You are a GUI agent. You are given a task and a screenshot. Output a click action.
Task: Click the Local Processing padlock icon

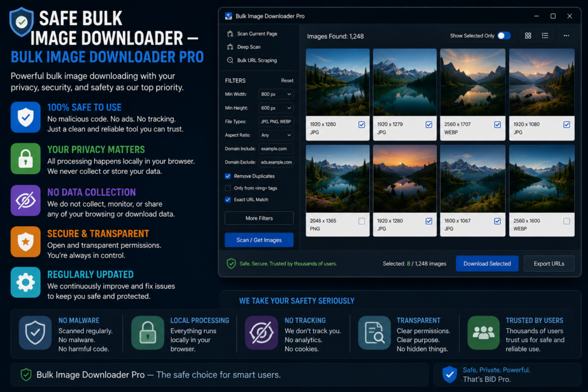(148, 333)
